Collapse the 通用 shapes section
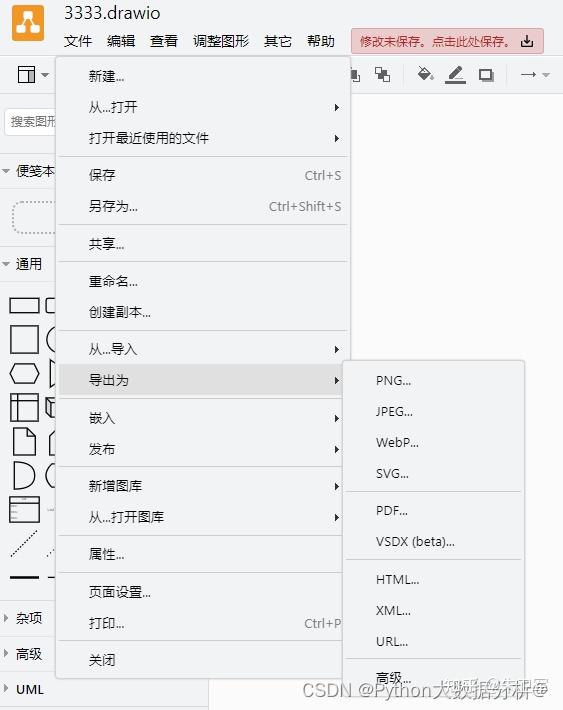The width and height of the screenshot is (563, 710). click(x=28, y=264)
